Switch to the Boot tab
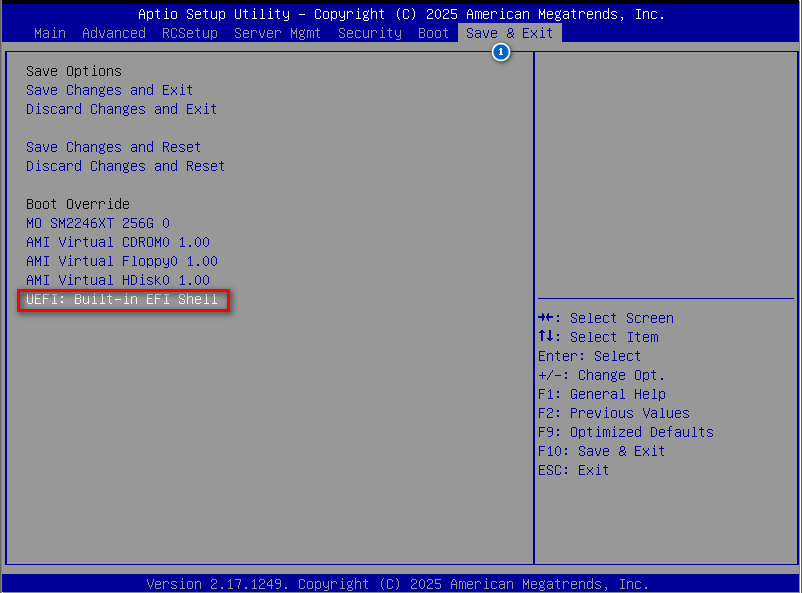Viewport: 802px width, 593px height. tap(433, 33)
